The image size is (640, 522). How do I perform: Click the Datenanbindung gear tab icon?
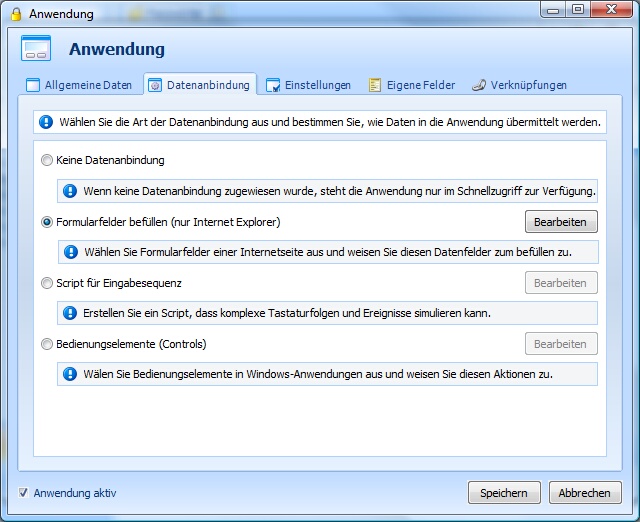point(155,85)
